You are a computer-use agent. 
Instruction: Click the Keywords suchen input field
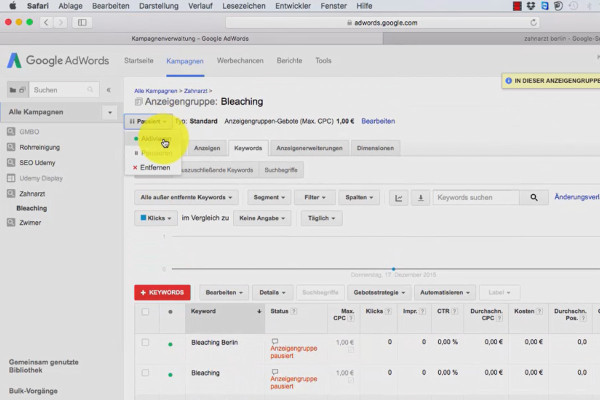click(x=476, y=198)
